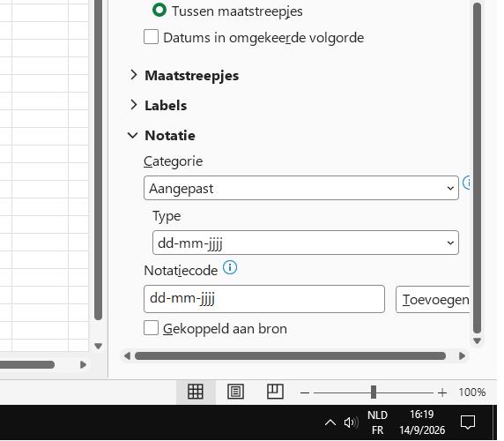Open the Categorie dropdown showing Aangepast
Screen dimensions: 504x441
(x=301, y=188)
